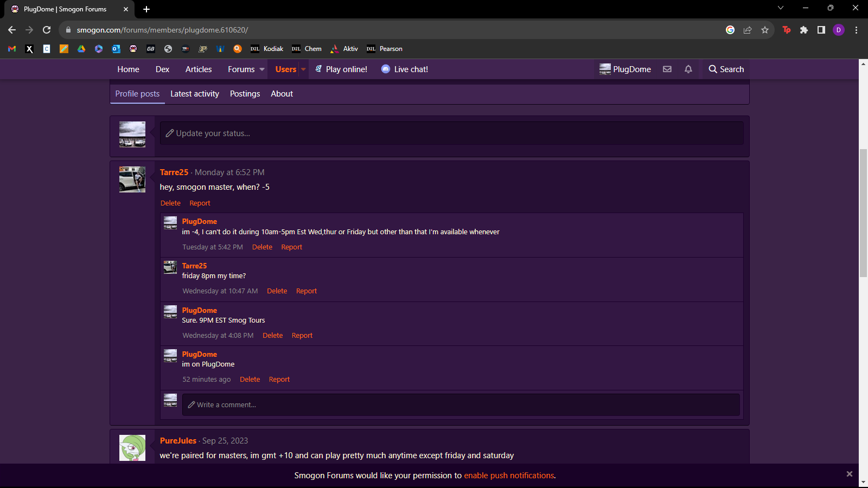Expand the Forums dropdown arrow

pyautogui.click(x=262, y=69)
